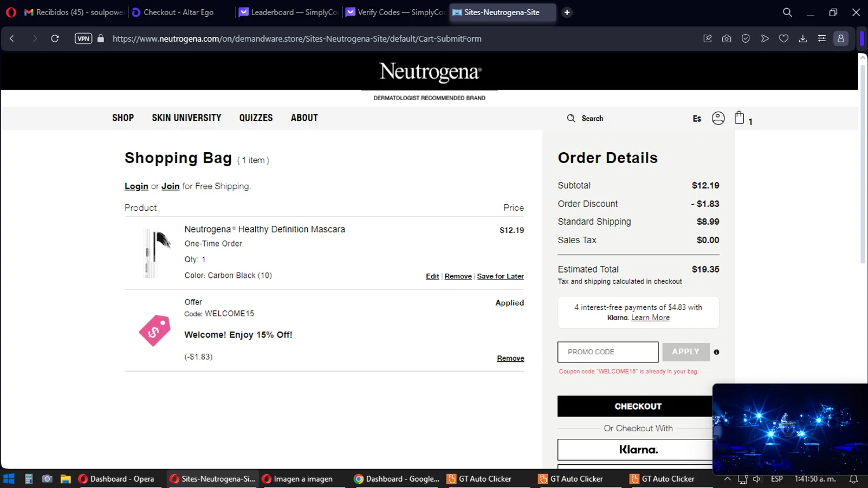Add page to bookmarks with heart icon

(x=784, y=39)
